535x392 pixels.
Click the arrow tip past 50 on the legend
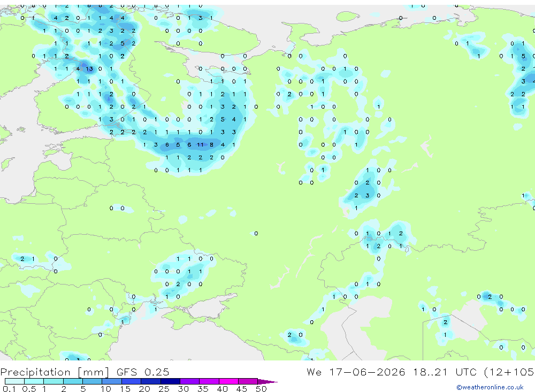(x=267, y=381)
